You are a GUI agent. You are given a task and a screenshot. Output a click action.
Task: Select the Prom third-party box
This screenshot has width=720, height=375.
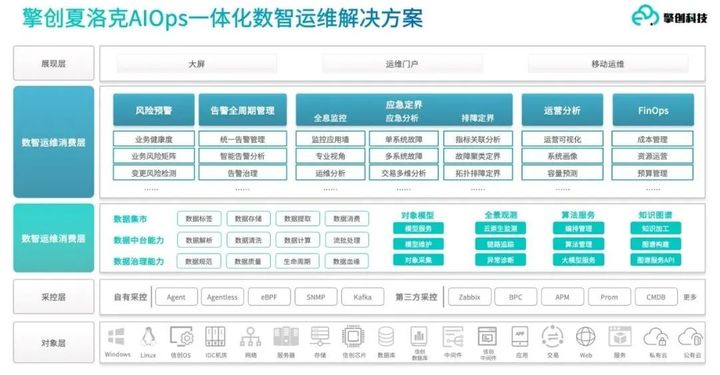click(609, 297)
